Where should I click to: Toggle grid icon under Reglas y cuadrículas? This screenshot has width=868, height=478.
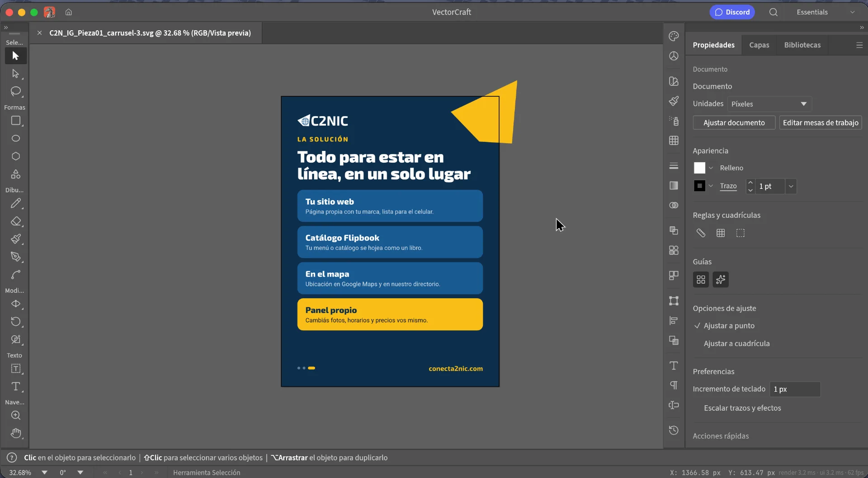pos(721,233)
